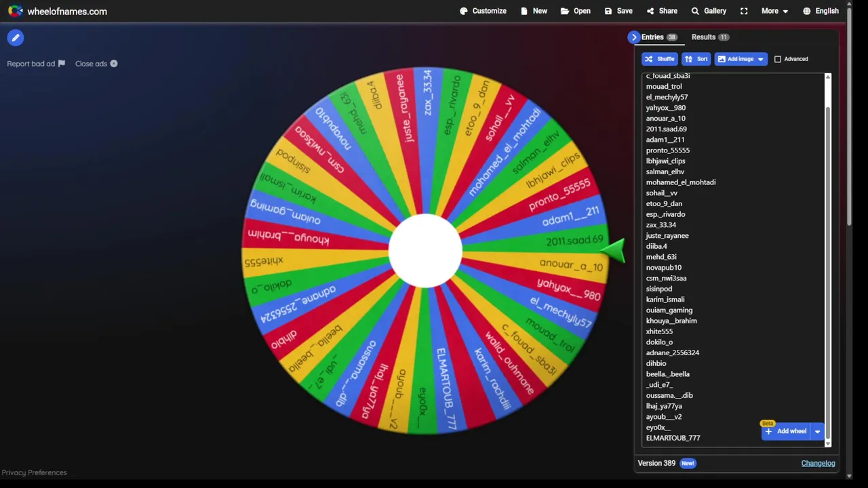
Task: Click the plus icon on Add wheel
Action: pos(768,431)
